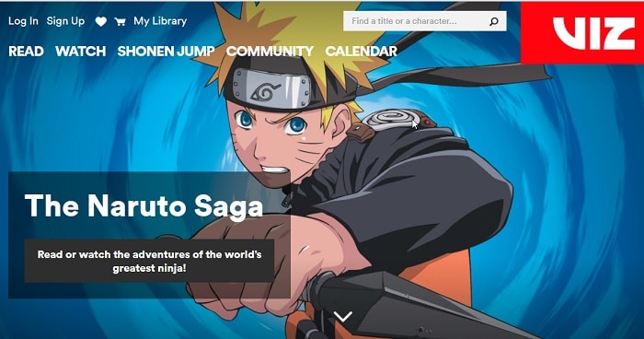Click the 'Read or watch the adventures' caption
Viewport: 644px width, 339px height.
149,262
